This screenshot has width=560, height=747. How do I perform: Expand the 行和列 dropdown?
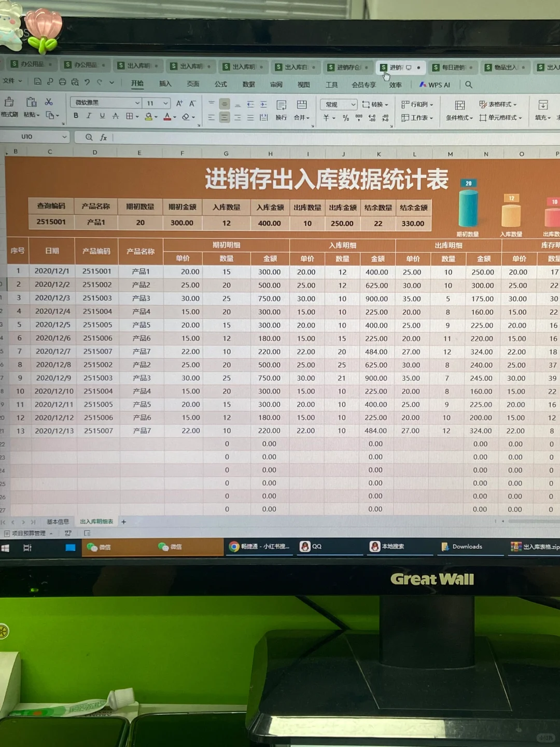431,105
